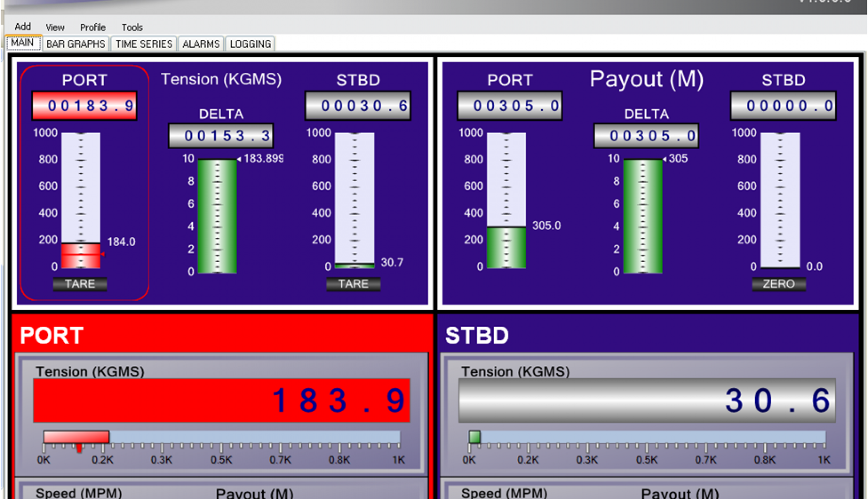
Task: Click the 305 payout delta peak label
Action: (678, 159)
